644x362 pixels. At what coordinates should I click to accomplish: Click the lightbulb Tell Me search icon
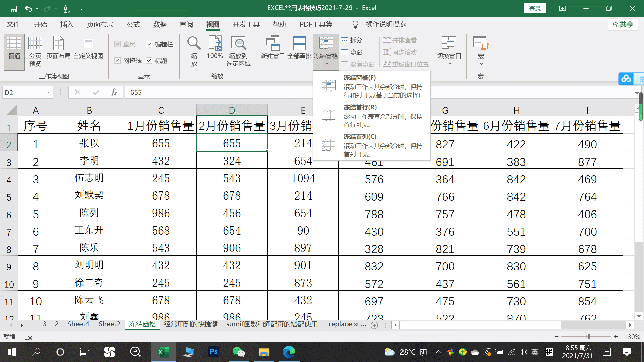(x=355, y=24)
